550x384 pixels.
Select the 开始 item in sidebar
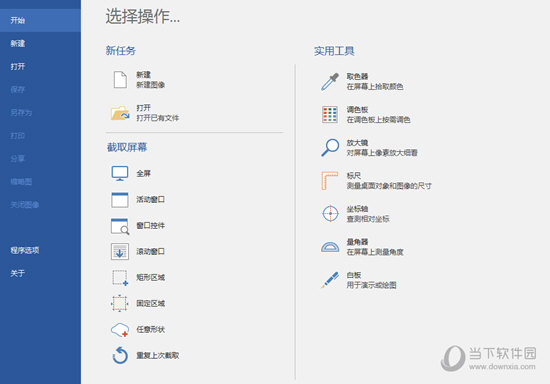pos(40,20)
